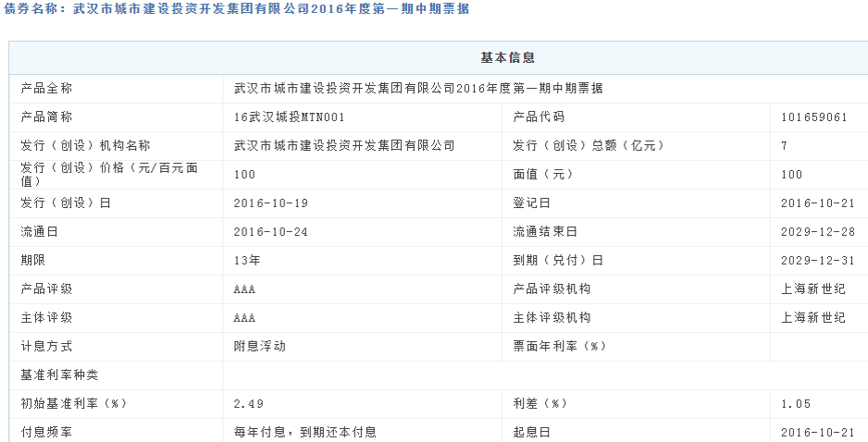Click the 主体评级 label

pos(46,318)
